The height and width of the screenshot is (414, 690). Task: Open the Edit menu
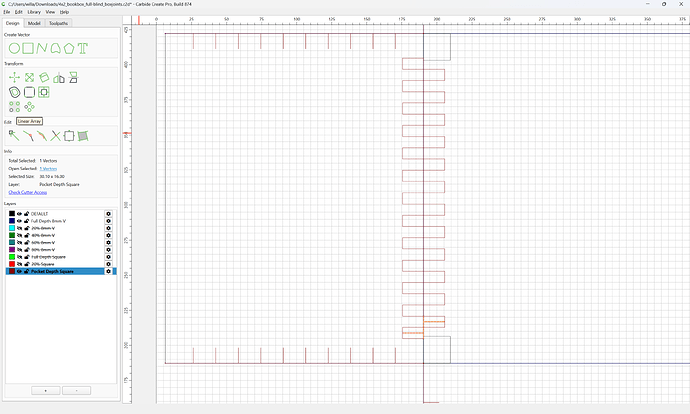click(18, 12)
